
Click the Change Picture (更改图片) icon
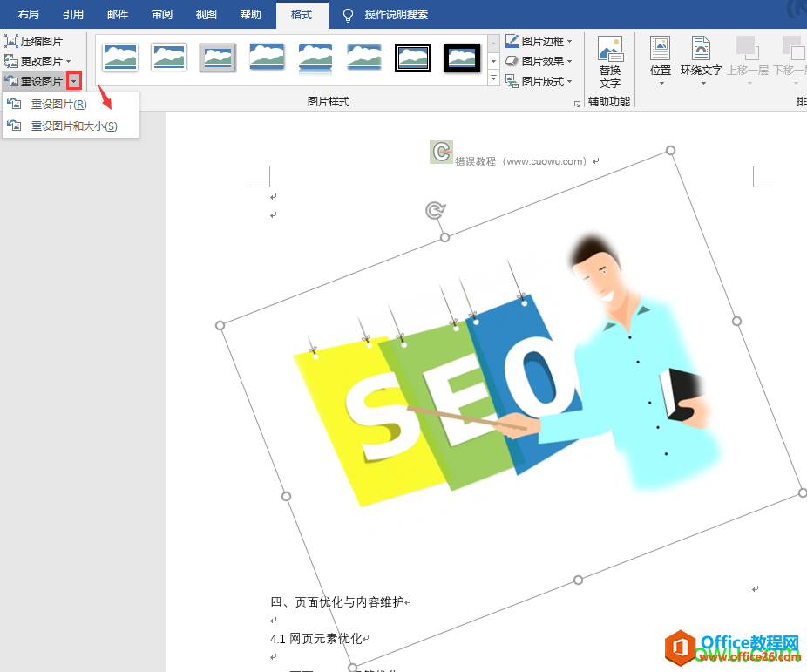(x=11, y=61)
